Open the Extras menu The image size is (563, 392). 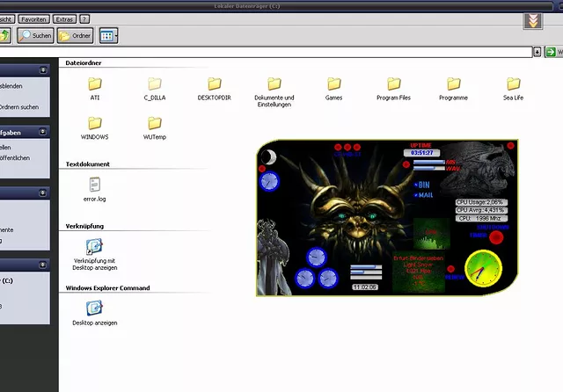(x=63, y=18)
